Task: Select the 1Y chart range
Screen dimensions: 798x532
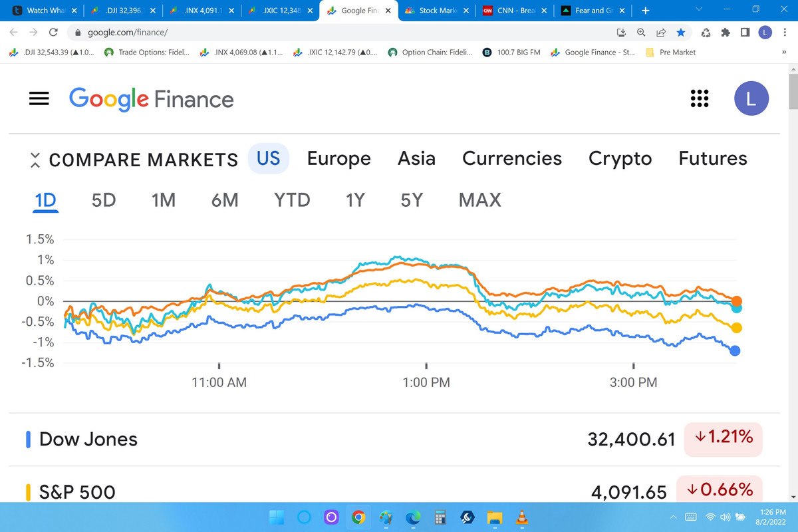Action: [x=356, y=199]
